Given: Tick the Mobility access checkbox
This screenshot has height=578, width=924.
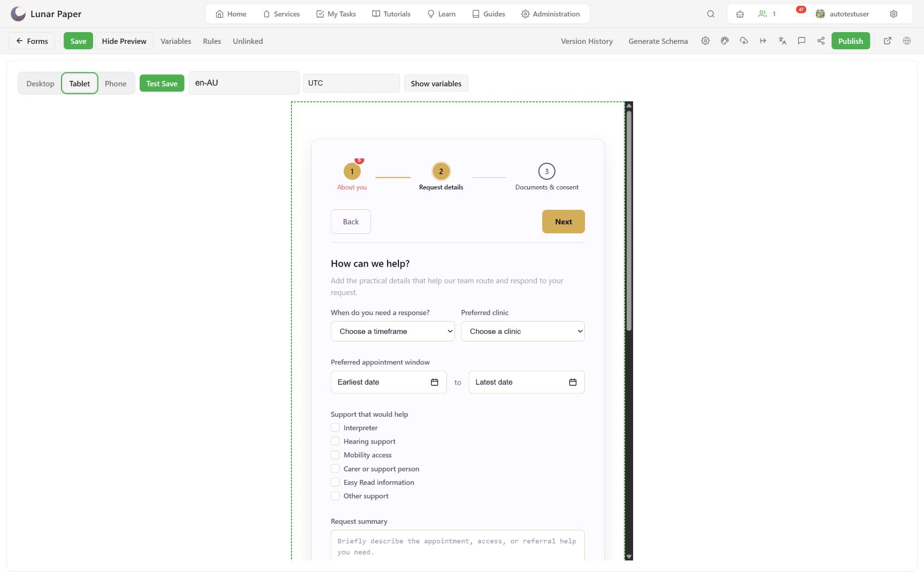Looking at the screenshot, I should pos(335,455).
